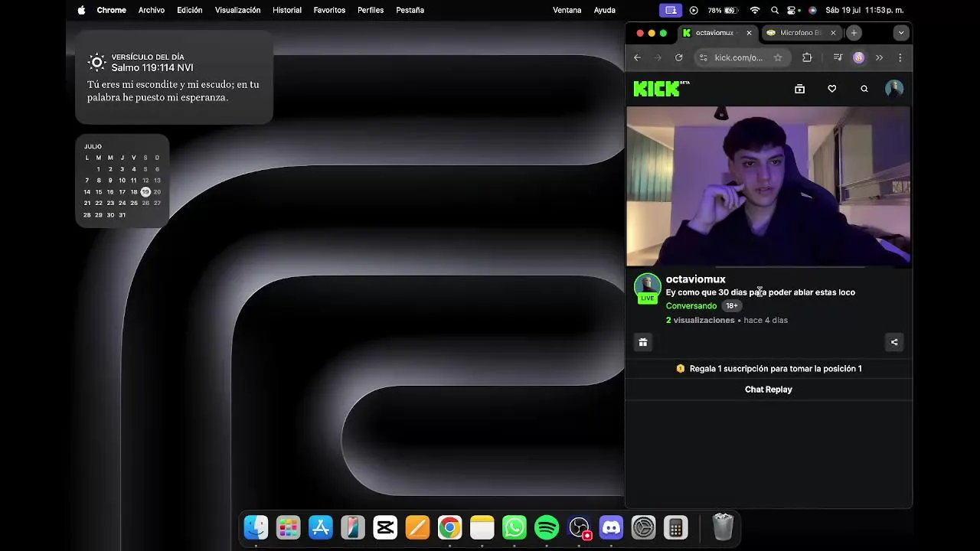The image size is (980, 551).
Task: Go back with the Chrome back arrow
Action: (637, 57)
